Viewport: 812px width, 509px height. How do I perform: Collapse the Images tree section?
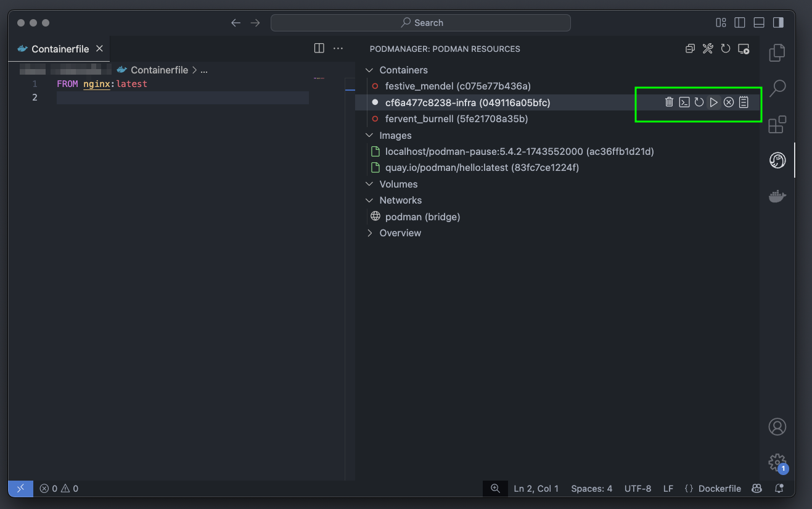(x=370, y=136)
